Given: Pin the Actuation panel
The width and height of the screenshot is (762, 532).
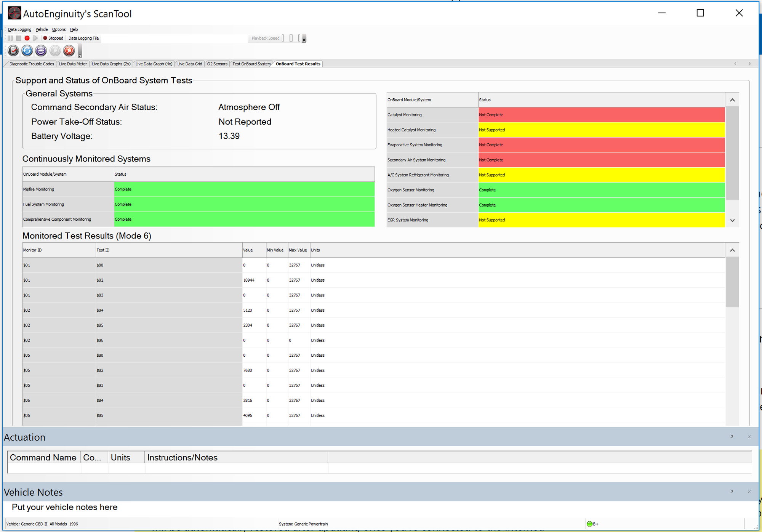Looking at the screenshot, I should click(732, 437).
